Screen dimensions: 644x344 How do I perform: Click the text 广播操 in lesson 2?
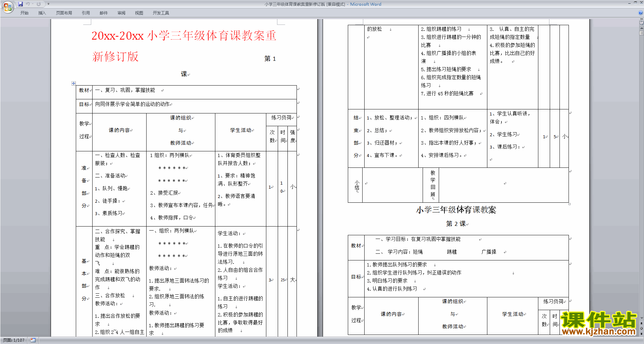coord(489,252)
